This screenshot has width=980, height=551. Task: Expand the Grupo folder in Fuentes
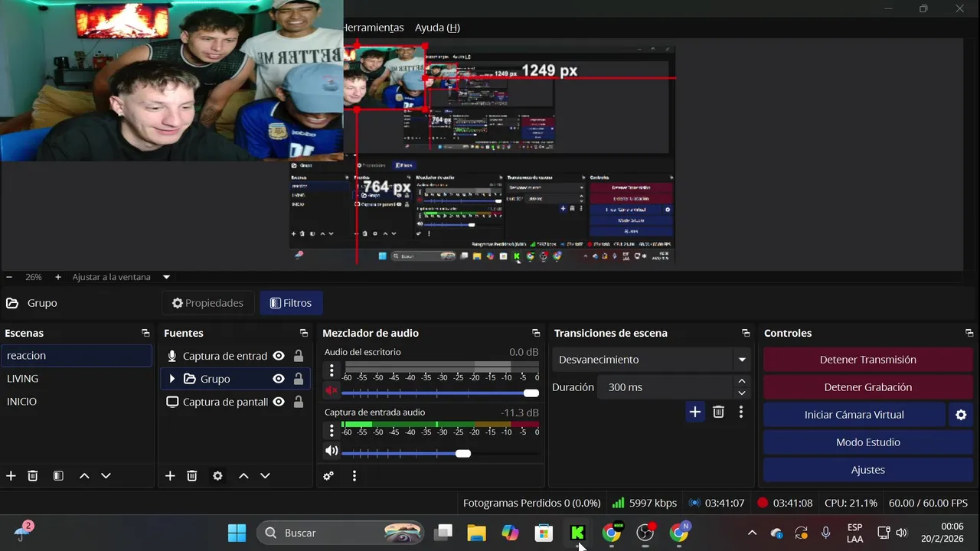[171, 379]
